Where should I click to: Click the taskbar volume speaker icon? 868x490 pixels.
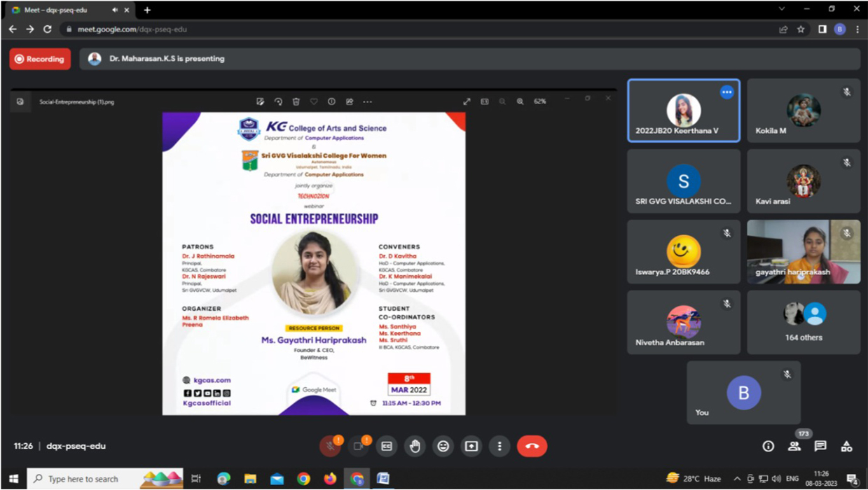[776, 479]
